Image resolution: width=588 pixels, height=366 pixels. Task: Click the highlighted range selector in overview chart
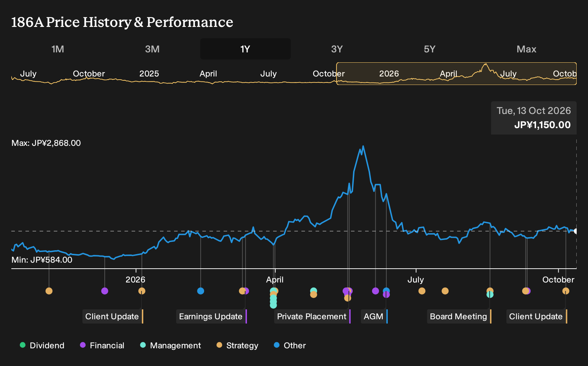pos(456,74)
